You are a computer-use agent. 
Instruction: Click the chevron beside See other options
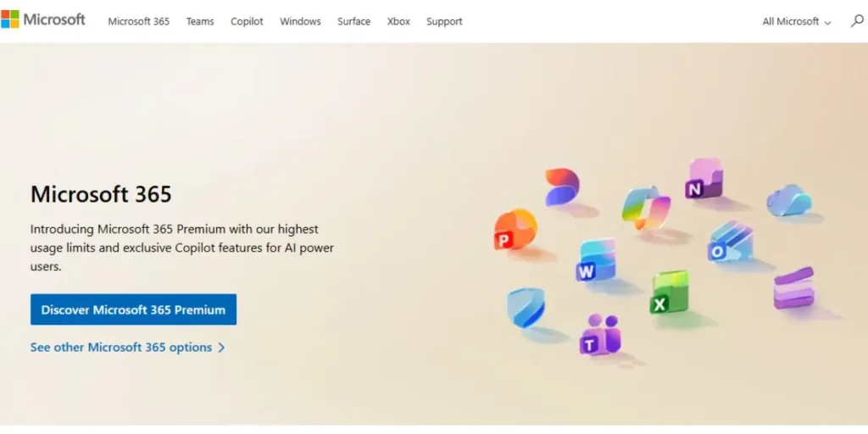click(x=221, y=348)
